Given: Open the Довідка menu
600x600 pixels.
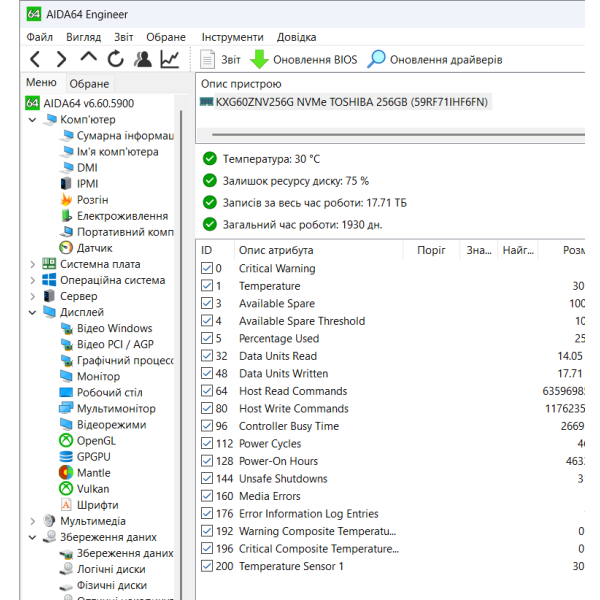Looking at the screenshot, I should pos(297,37).
